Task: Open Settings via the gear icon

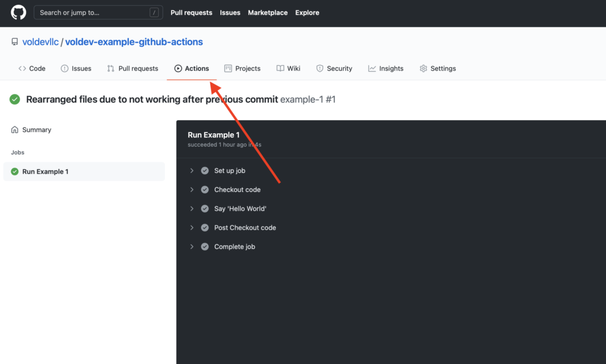Action: click(423, 68)
